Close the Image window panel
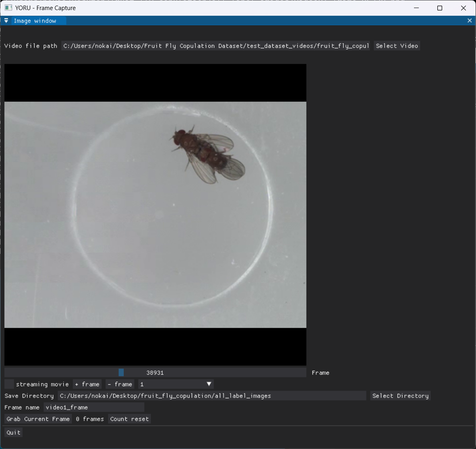The height and width of the screenshot is (449, 476). (x=469, y=21)
